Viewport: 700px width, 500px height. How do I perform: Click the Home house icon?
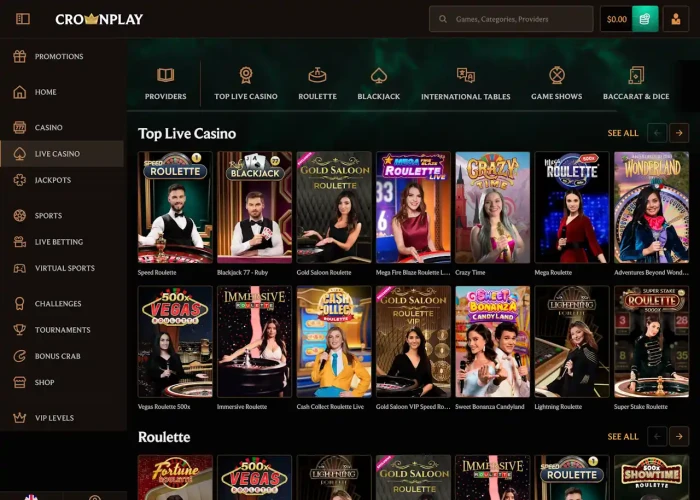20,92
